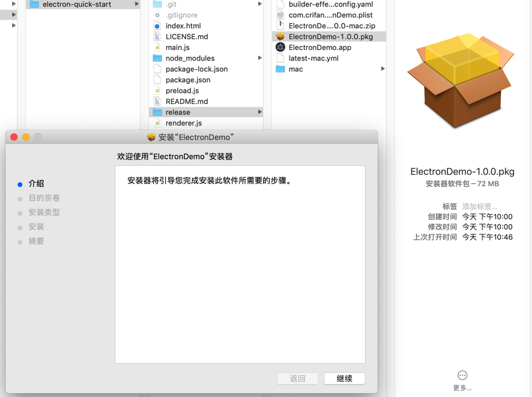Expand the node_modules folder arrow
This screenshot has height=397, width=532.
260,58
